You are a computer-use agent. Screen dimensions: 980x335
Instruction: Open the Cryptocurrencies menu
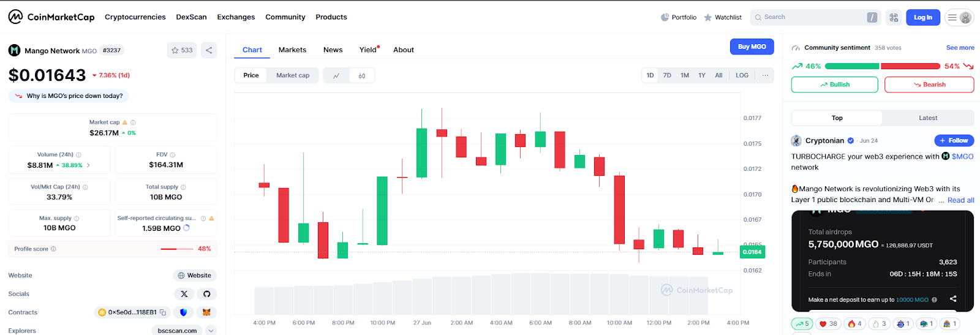[x=135, y=17]
